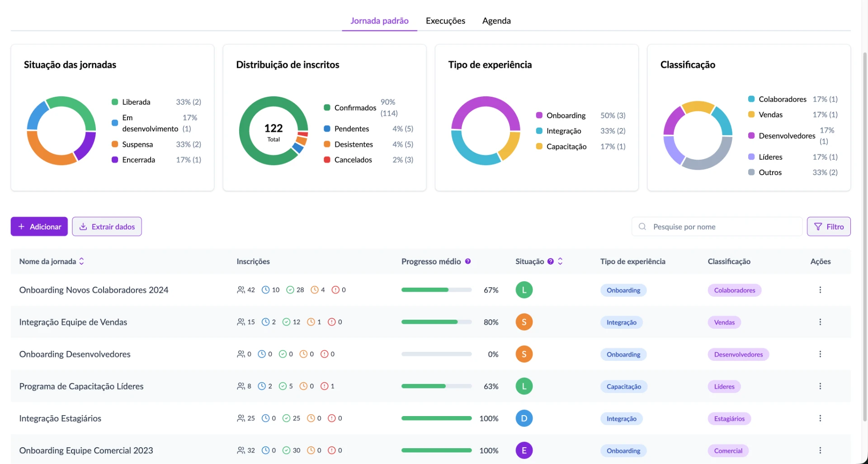Image resolution: width=868 pixels, height=464 pixels.
Task: Click the enrolled people icon in Onboarding Novos Colaboradores row
Action: click(241, 290)
